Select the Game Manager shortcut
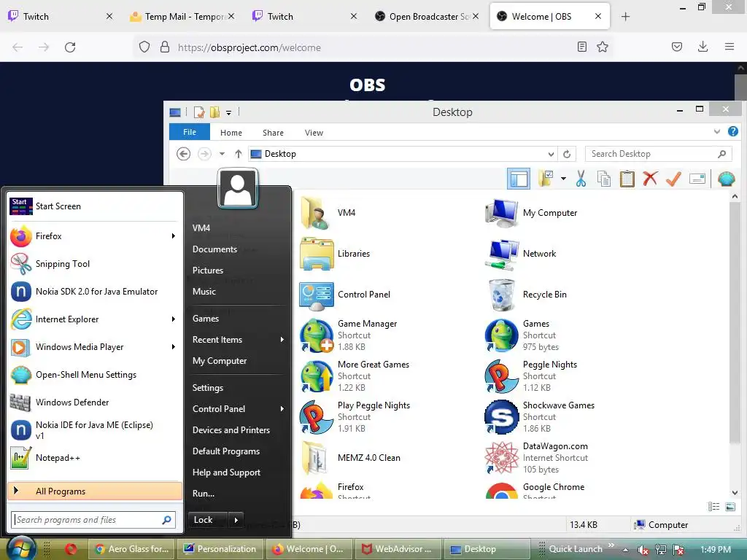Image resolution: width=747 pixels, height=560 pixels. (349, 335)
